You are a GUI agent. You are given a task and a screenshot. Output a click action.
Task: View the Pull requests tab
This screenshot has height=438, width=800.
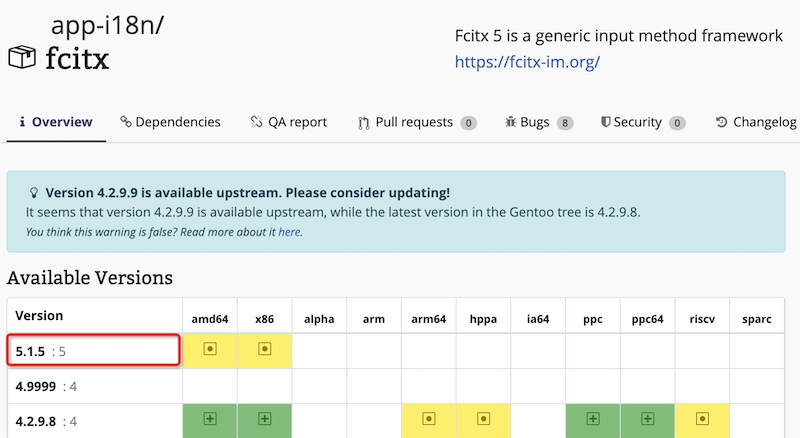417,123
